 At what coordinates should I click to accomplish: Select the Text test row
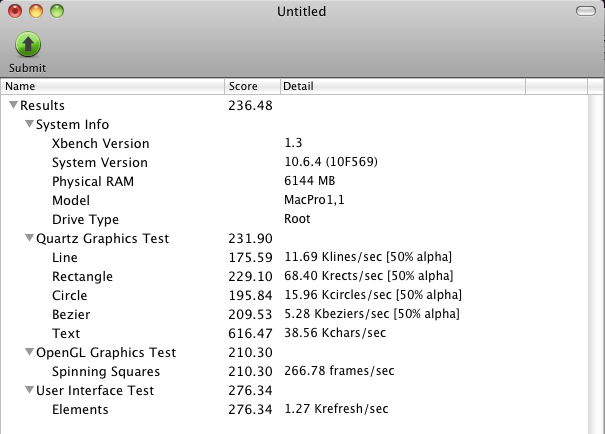[x=295, y=333]
